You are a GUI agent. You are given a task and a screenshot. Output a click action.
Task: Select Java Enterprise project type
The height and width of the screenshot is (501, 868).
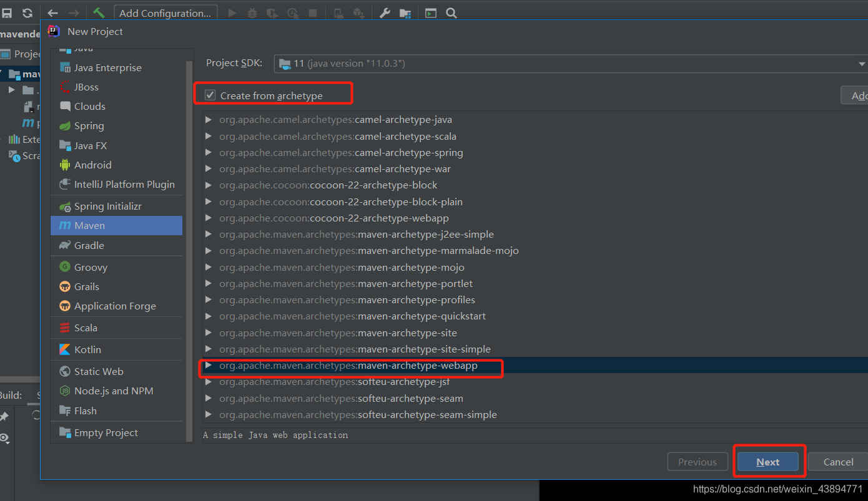(116, 67)
